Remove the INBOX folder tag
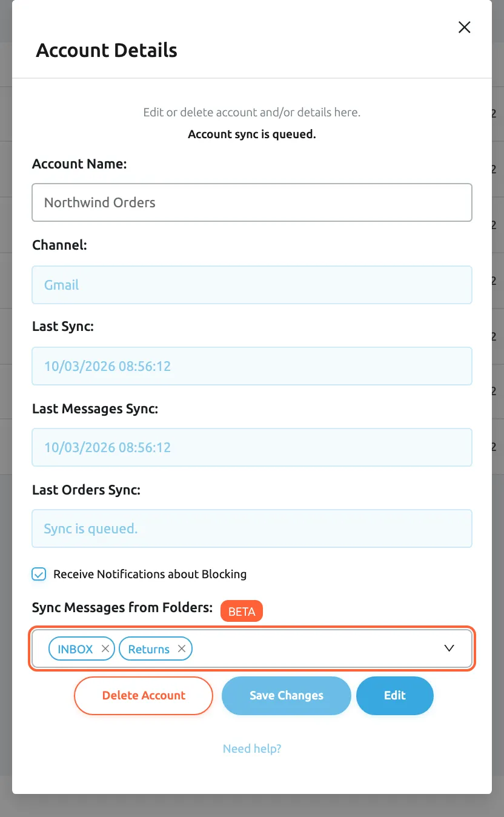Image resolution: width=504 pixels, height=817 pixels. coord(105,649)
